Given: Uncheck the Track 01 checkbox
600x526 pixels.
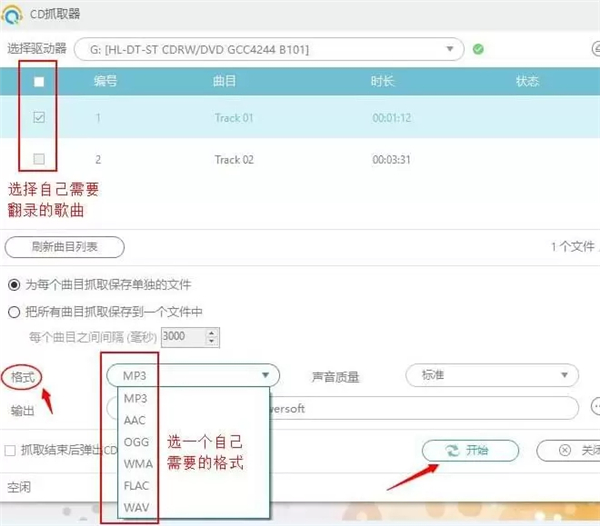Looking at the screenshot, I should 39,117.
